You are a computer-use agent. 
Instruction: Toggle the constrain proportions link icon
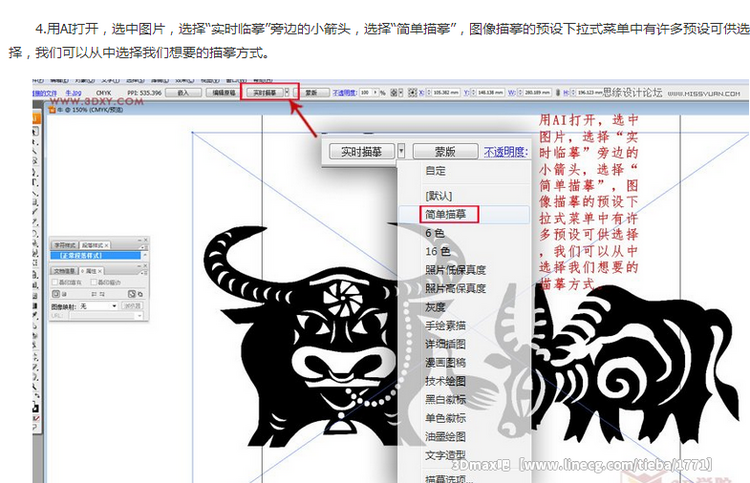[x=557, y=92]
